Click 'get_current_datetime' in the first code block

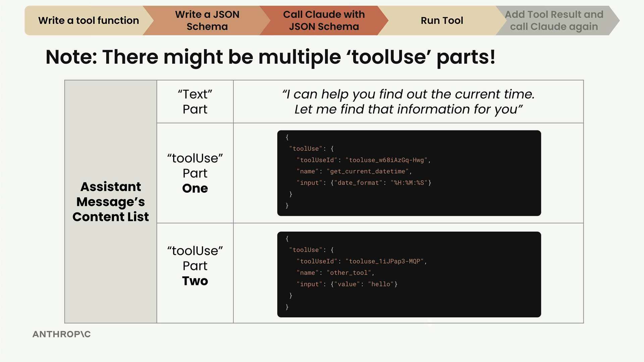point(368,171)
